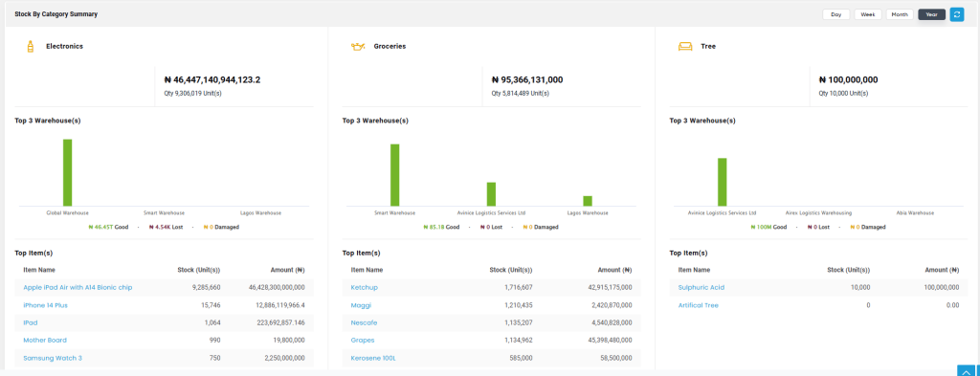The image size is (980, 376).
Task: Click the Electronics category bottle icon
Action: (x=30, y=46)
